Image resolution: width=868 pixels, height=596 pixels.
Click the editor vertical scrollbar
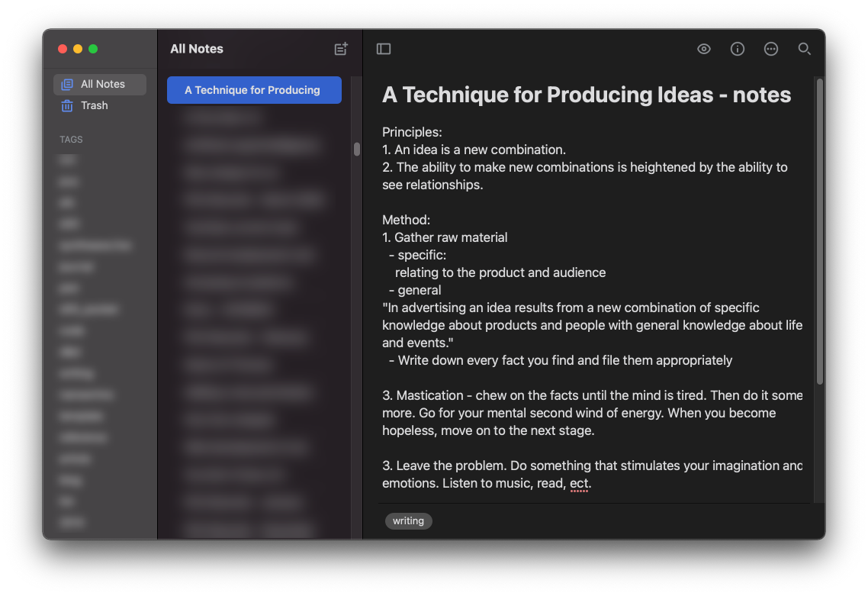pyautogui.click(x=820, y=231)
